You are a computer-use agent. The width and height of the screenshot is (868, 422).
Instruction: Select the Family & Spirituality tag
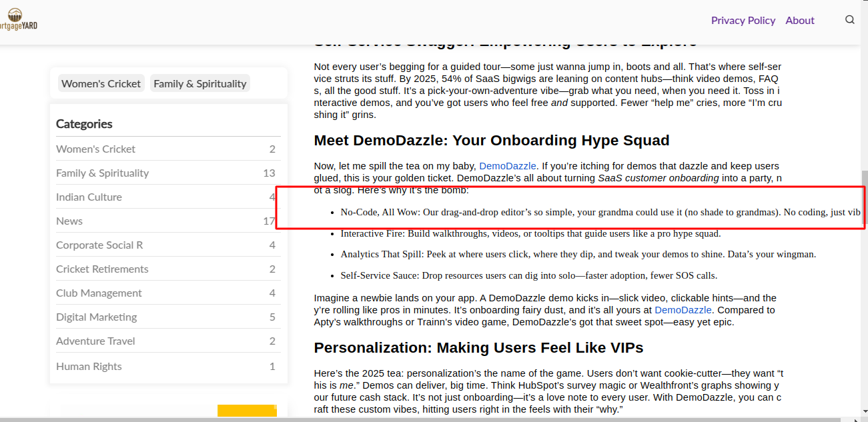point(200,83)
